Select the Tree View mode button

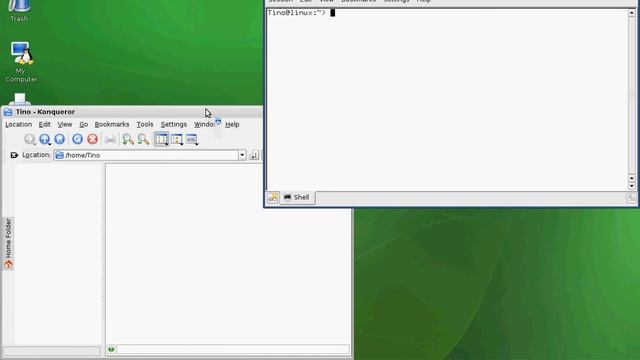[x=176, y=139]
